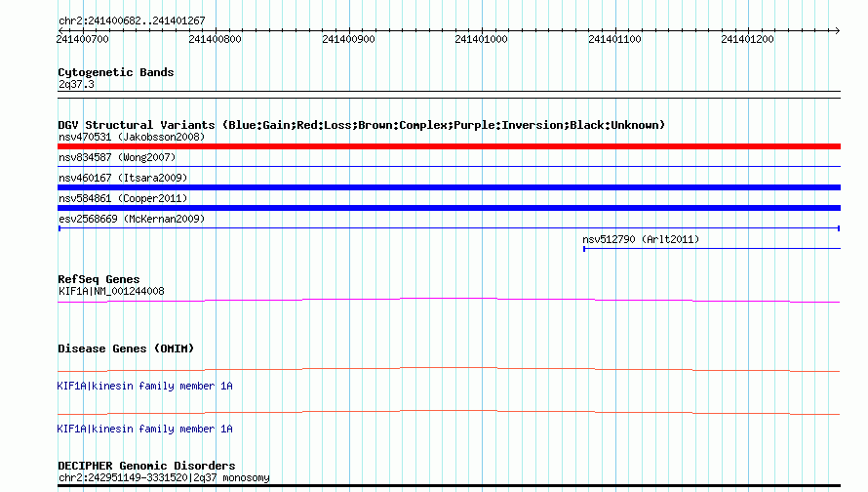Click the Cytogenetic Bands track title
Screen dimensions: 868x492
click(116, 72)
